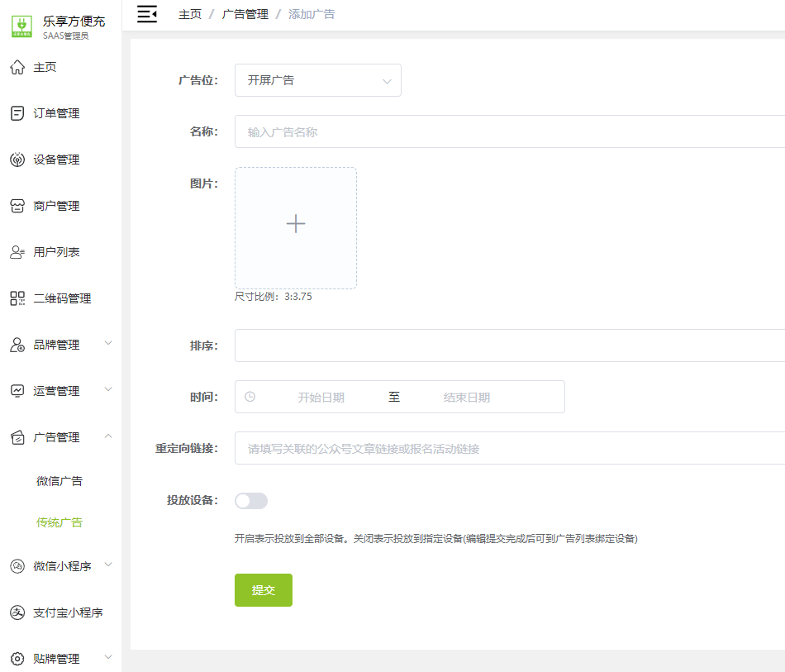The width and height of the screenshot is (785, 672).
Task: Click the dashed image upload box
Action: click(x=296, y=228)
